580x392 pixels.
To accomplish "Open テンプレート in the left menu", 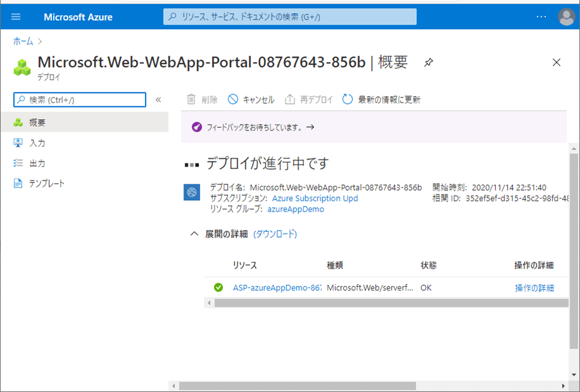I will click(x=47, y=184).
